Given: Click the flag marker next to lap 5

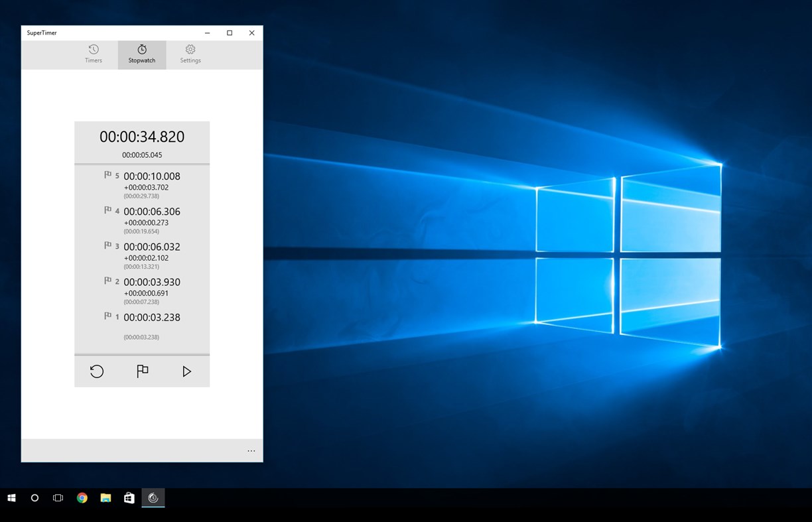Looking at the screenshot, I should 108,174.
